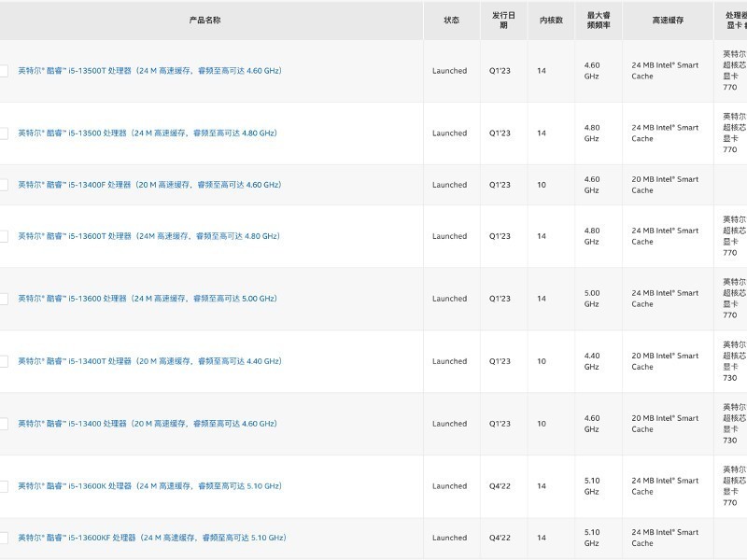Toggle the checkbox for i5-13600T
This screenshot has width=747, height=560.
point(3,236)
